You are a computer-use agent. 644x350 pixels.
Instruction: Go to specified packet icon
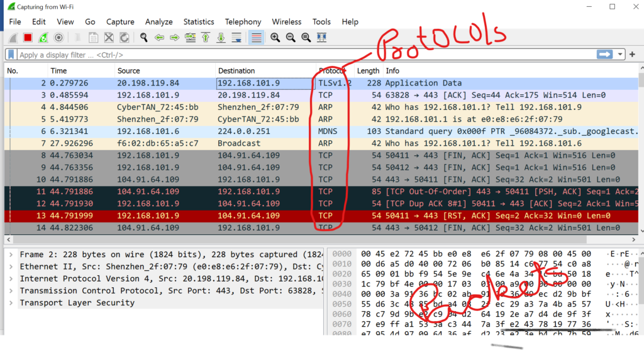click(x=190, y=38)
